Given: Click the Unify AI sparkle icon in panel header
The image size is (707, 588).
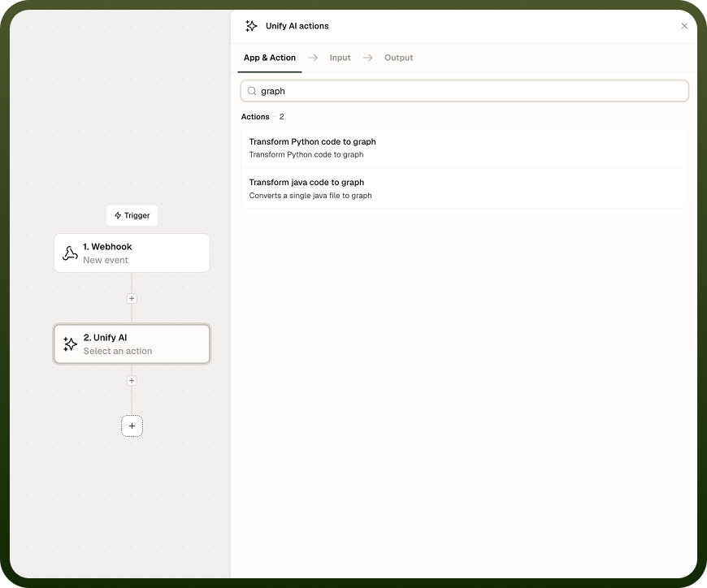Looking at the screenshot, I should coord(251,26).
